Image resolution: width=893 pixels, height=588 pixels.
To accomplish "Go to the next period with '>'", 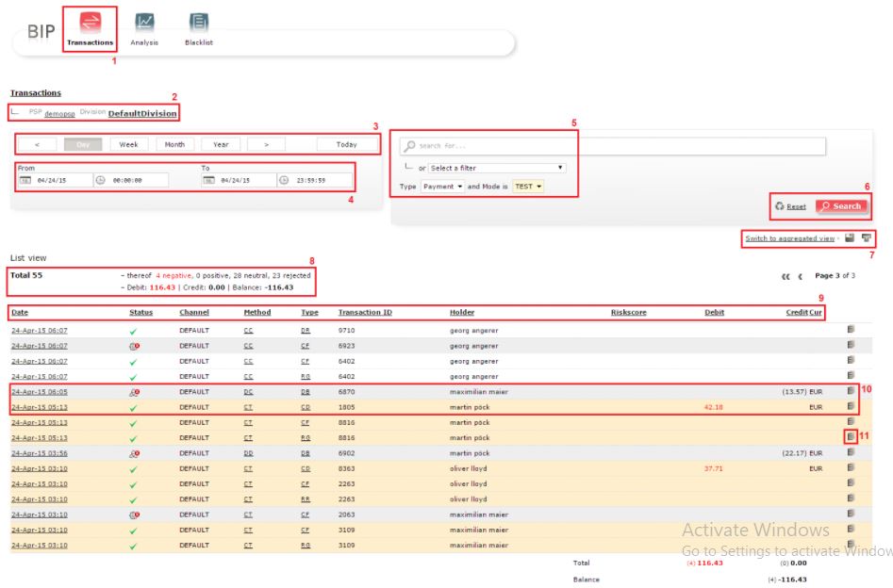I will (x=267, y=144).
